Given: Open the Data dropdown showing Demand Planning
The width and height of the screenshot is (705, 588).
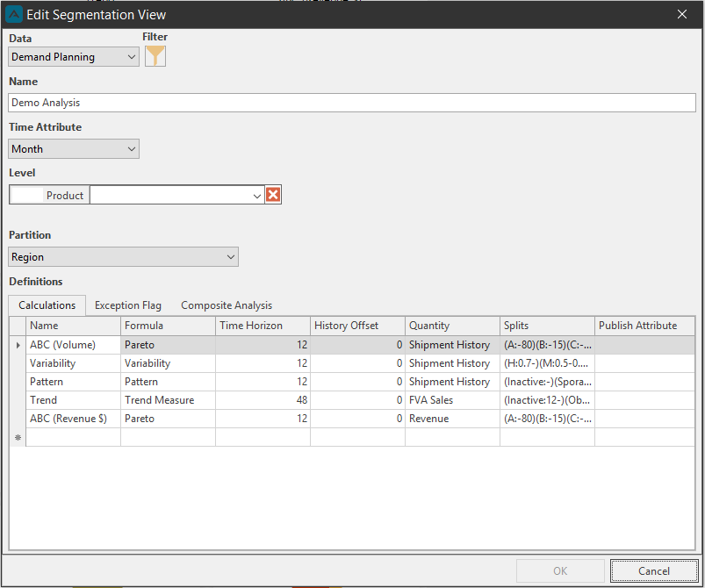Looking at the screenshot, I should tap(74, 57).
